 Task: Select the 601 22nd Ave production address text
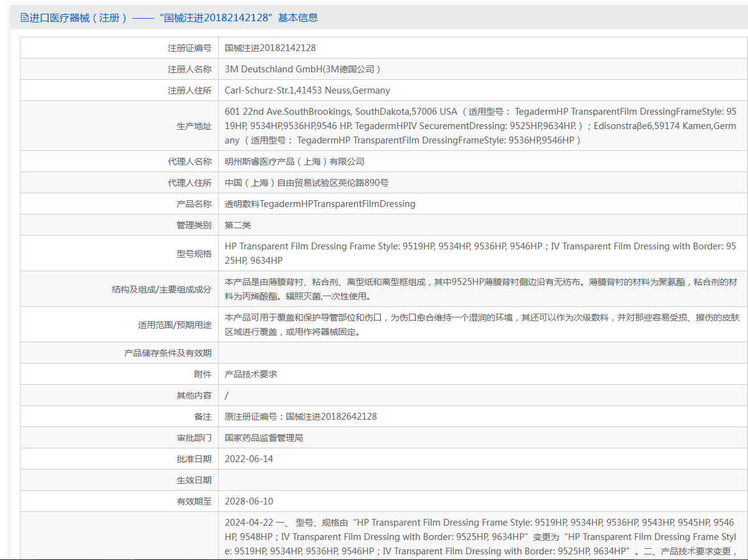481,126
